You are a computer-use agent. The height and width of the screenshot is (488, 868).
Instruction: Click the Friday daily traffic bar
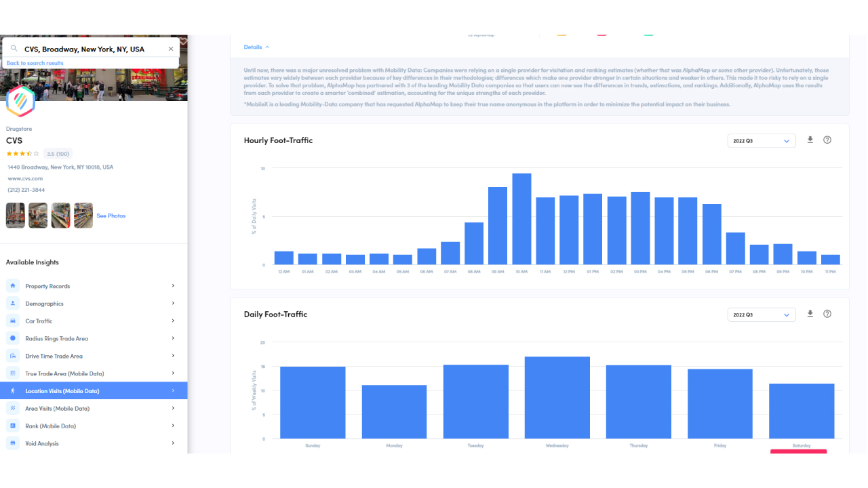point(720,404)
